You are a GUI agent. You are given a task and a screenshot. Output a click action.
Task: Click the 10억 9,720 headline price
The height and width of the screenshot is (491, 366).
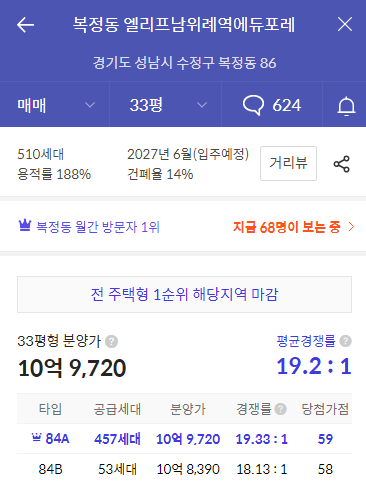tap(72, 368)
